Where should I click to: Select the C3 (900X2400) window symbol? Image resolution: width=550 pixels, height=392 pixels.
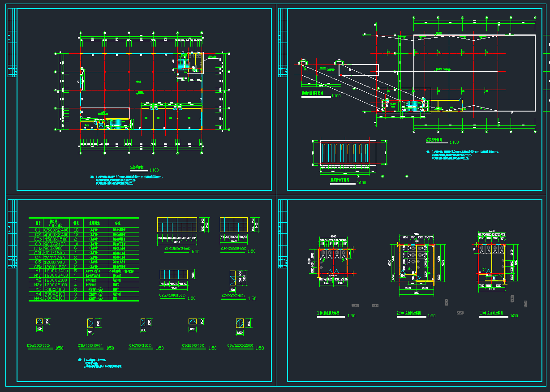pos(232,278)
